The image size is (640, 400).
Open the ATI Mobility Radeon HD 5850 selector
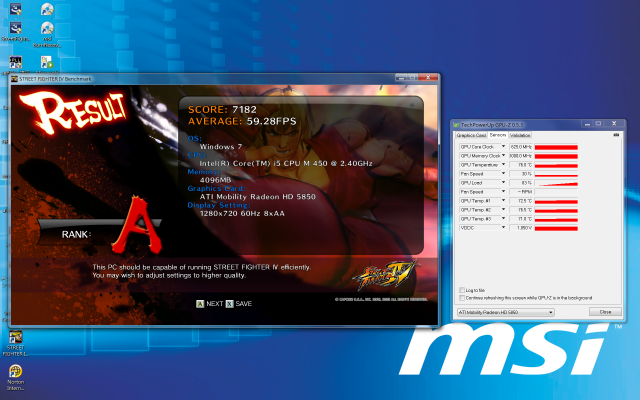click(506, 312)
